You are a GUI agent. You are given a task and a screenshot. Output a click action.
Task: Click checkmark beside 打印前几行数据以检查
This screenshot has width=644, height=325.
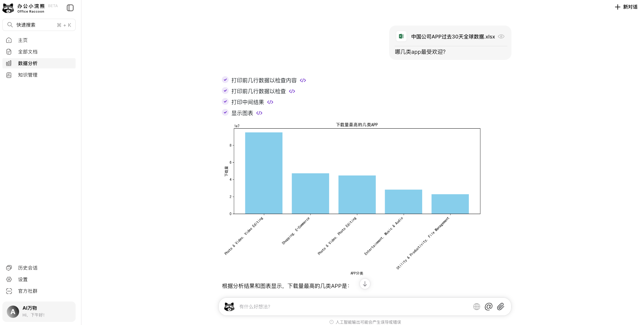pyautogui.click(x=225, y=91)
